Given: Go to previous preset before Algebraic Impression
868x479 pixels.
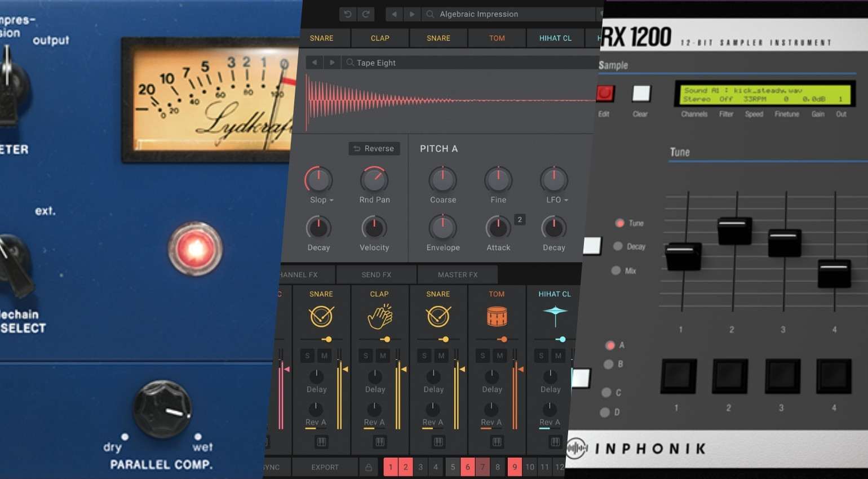Looking at the screenshot, I should tap(394, 14).
